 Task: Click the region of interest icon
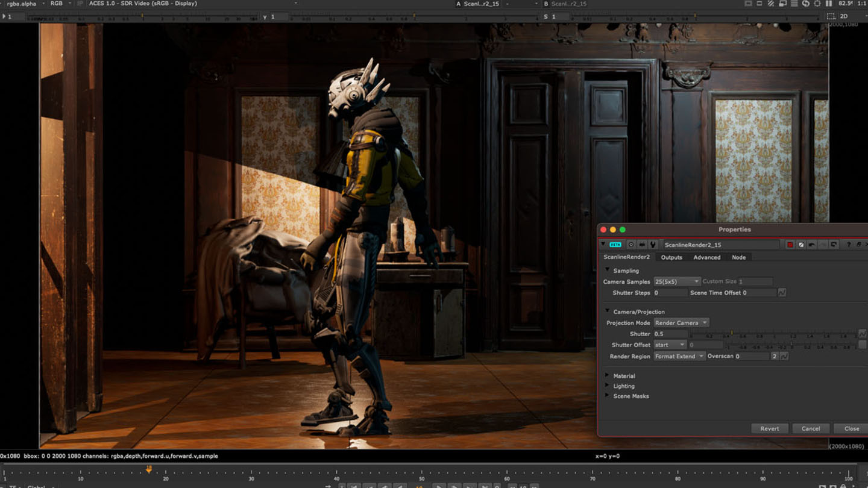pos(831,16)
